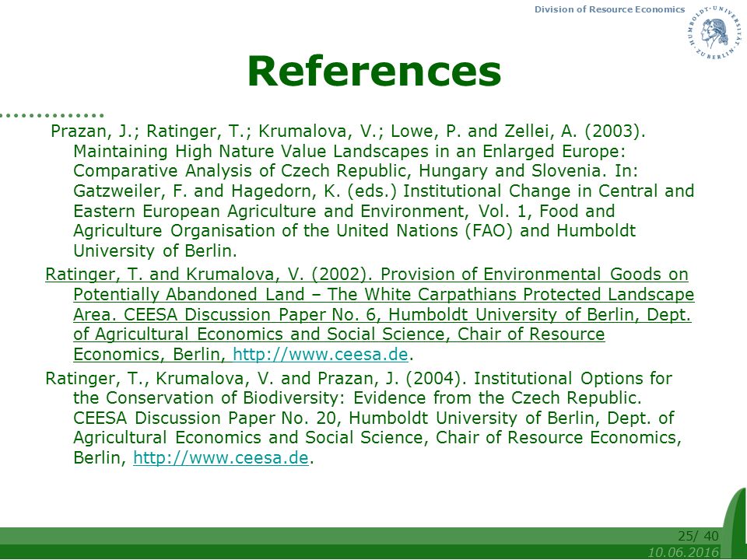Click the Division of Resource Economics header
The image size is (747, 560).
pos(609,9)
